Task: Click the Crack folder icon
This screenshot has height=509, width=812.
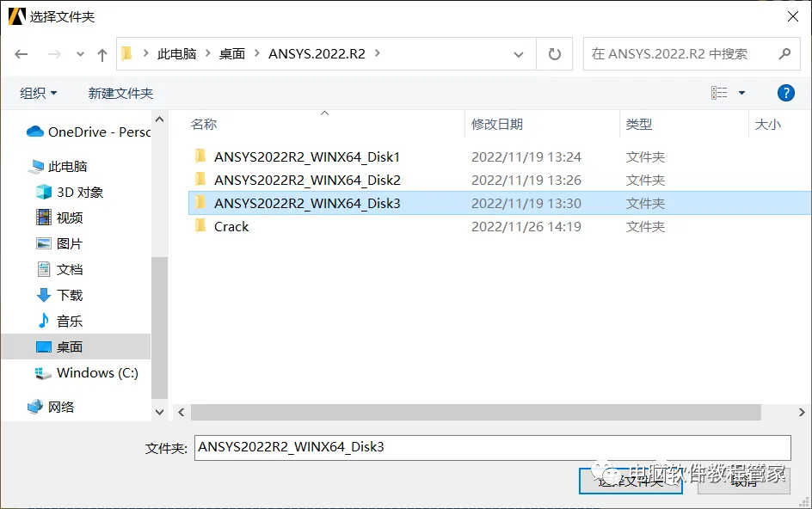Action: point(200,226)
